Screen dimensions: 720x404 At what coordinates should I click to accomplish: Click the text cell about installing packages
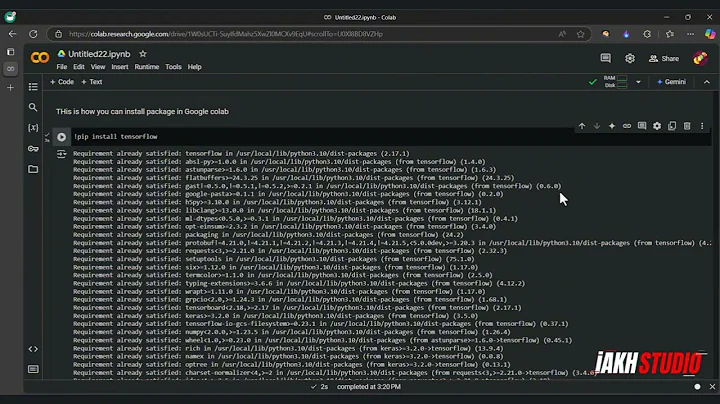[x=142, y=112]
